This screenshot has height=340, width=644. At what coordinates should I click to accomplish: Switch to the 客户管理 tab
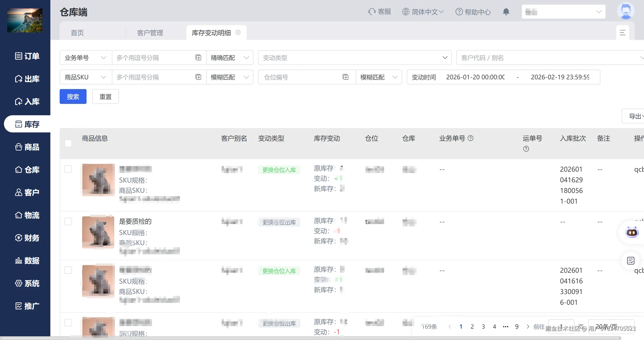150,33
